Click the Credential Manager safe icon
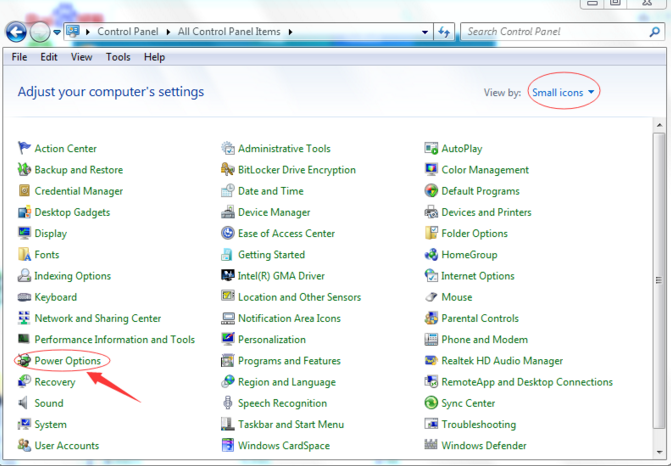This screenshot has width=671, height=466. click(x=24, y=190)
